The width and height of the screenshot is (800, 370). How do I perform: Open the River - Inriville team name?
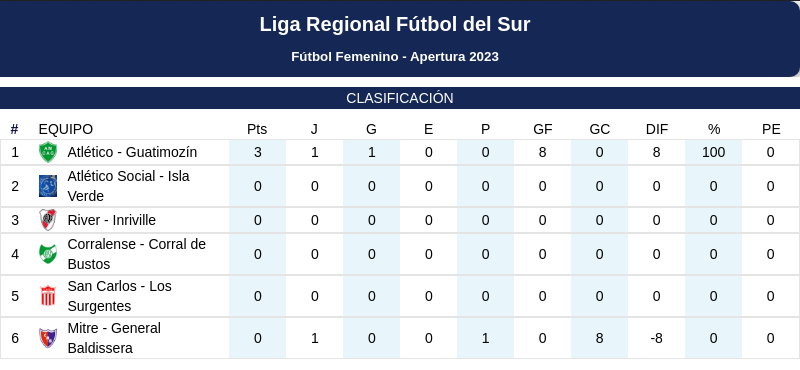[x=112, y=220]
